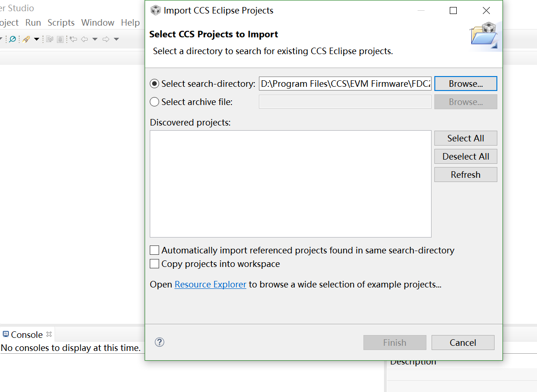Open the forward navigation history dropdown
Screen dimensions: 537x392
(116, 39)
